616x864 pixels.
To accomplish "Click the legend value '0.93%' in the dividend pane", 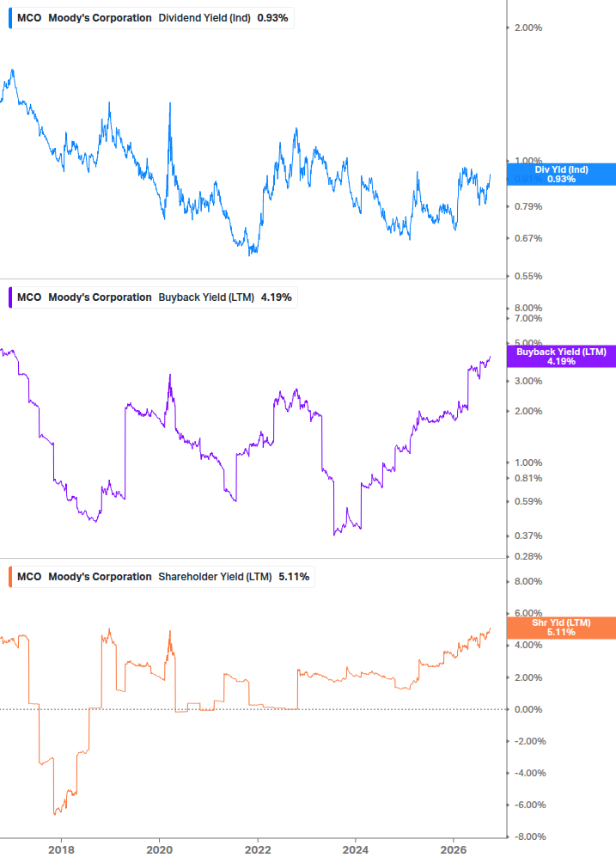I will (272, 18).
